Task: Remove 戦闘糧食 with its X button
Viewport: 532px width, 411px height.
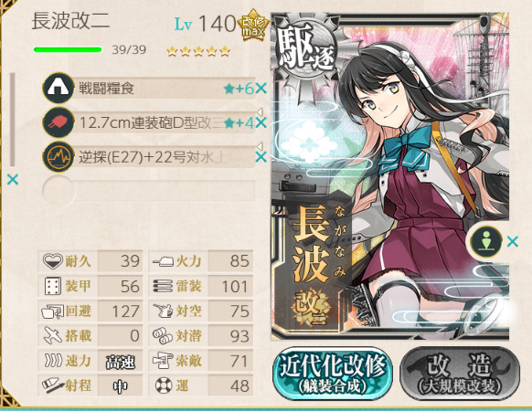Action: [261, 89]
